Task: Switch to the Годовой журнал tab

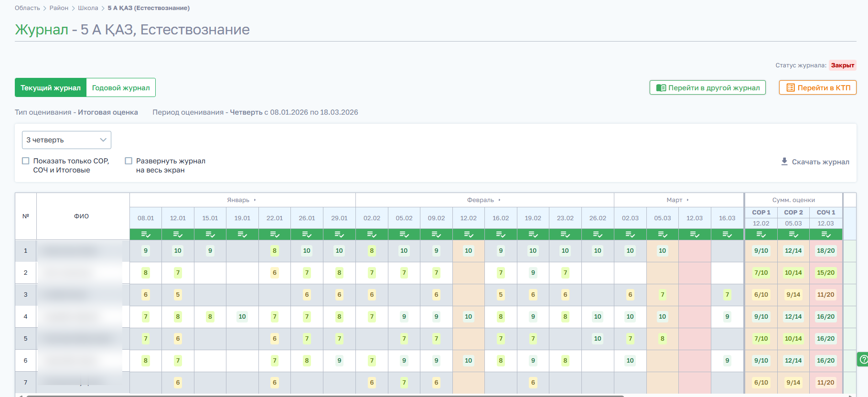Action: pyautogui.click(x=121, y=87)
